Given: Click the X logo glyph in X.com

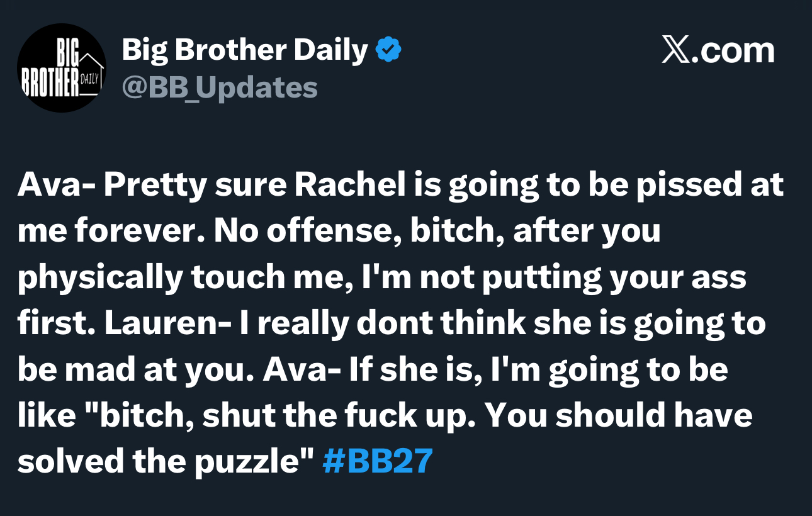Looking at the screenshot, I should click(675, 51).
